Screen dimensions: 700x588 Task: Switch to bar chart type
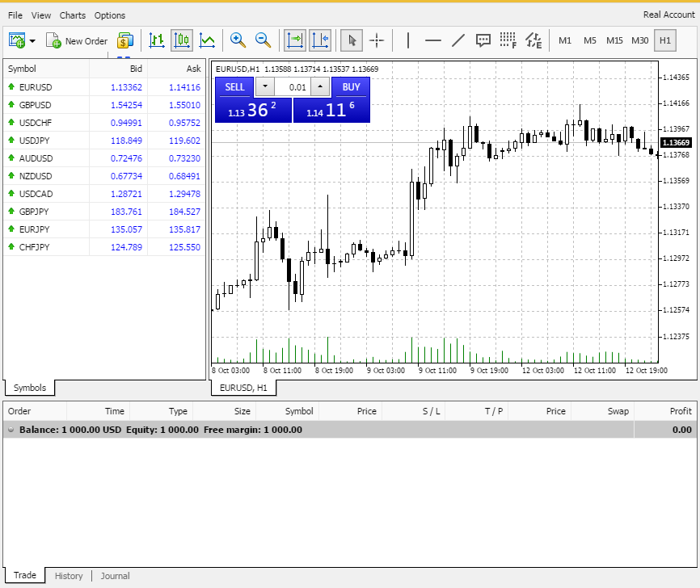[157, 40]
